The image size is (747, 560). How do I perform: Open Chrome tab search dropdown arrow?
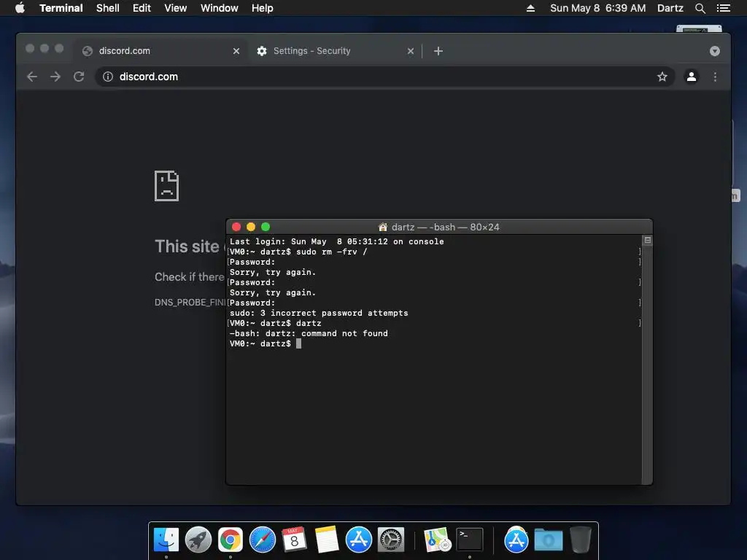pos(715,51)
